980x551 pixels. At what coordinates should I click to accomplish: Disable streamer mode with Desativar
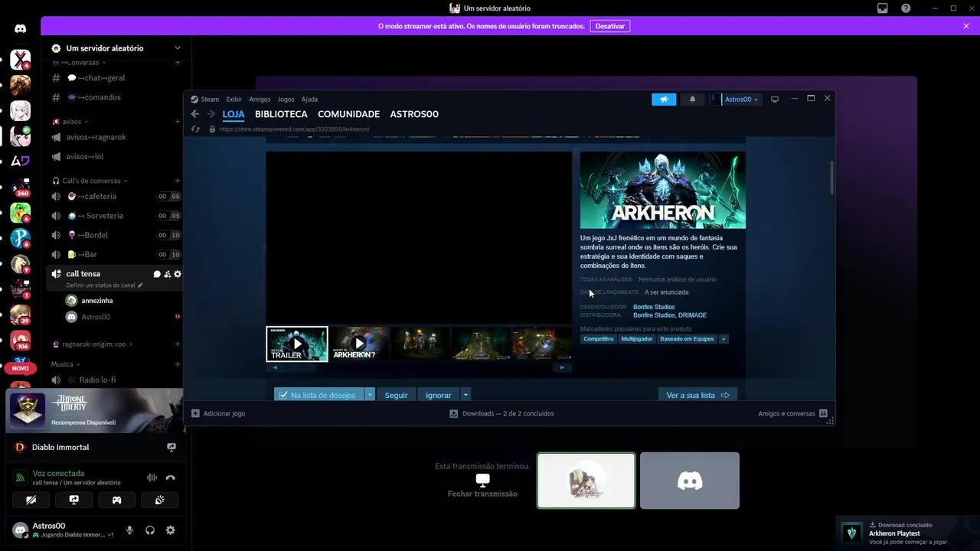(610, 26)
